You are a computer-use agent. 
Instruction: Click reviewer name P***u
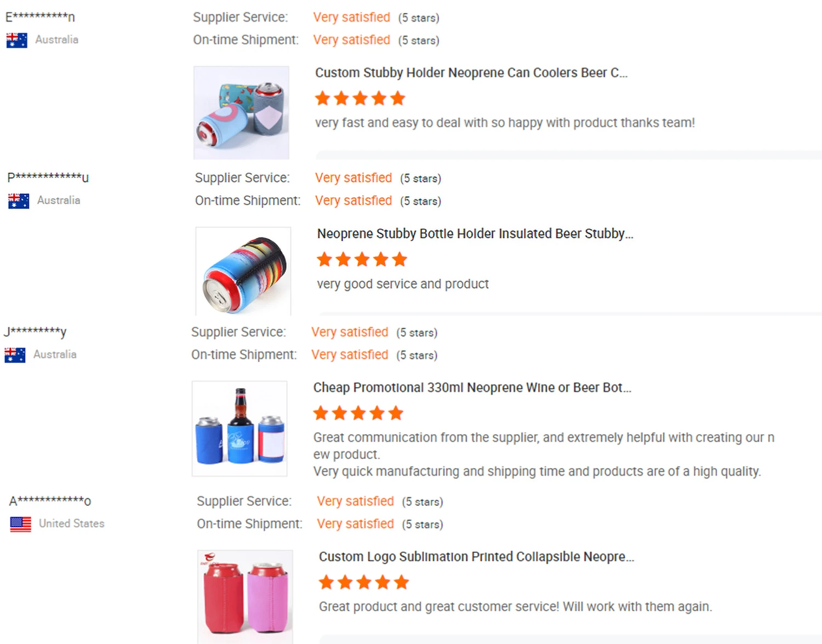pyautogui.click(x=48, y=178)
